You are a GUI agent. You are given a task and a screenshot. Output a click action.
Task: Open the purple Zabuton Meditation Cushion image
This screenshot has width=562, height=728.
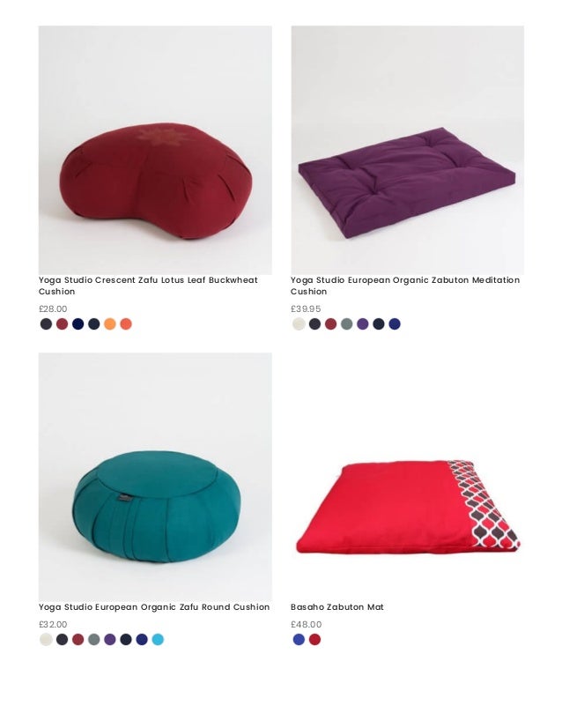408,150
